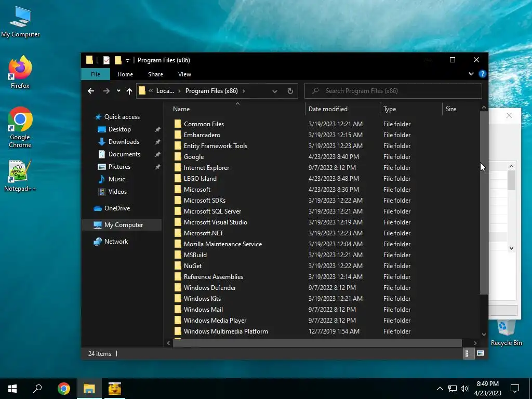Screen dimensions: 532x399
Task: Open Desktop in the navigation pane
Action: click(x=119, y=129)
